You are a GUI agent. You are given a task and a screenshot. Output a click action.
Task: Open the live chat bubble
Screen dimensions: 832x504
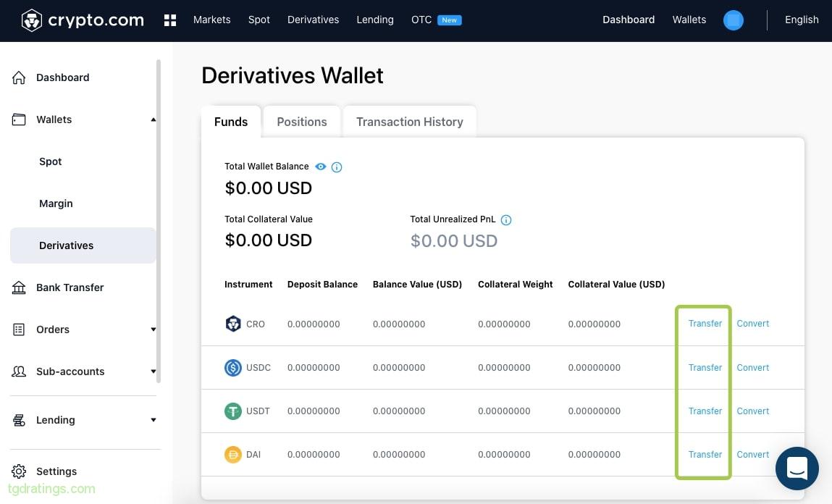tap(797, 469)
